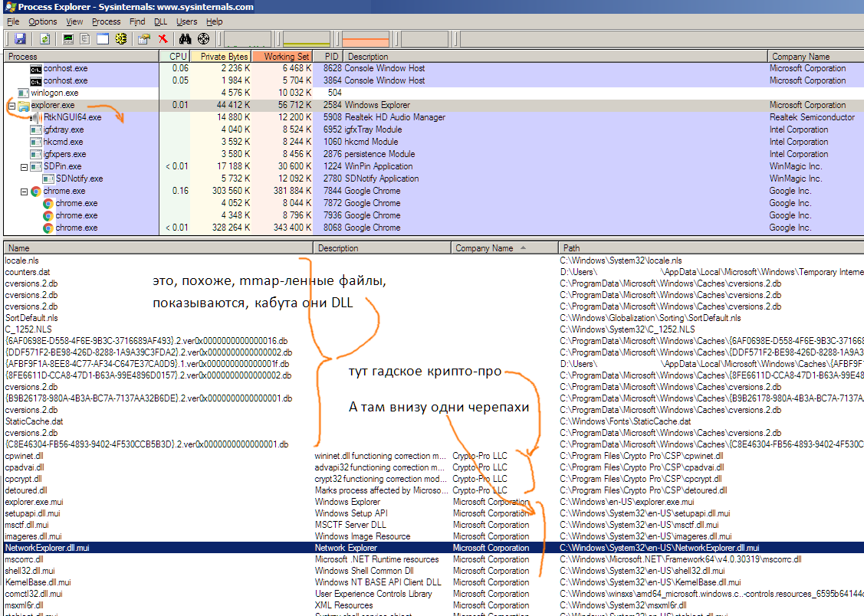Collapse the parent chrome.exe process node

(x=24, y=191)
